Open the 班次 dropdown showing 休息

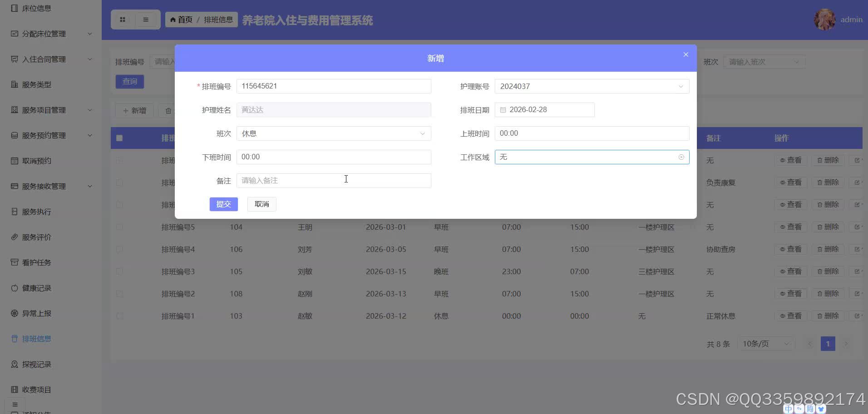pos(334,133)
